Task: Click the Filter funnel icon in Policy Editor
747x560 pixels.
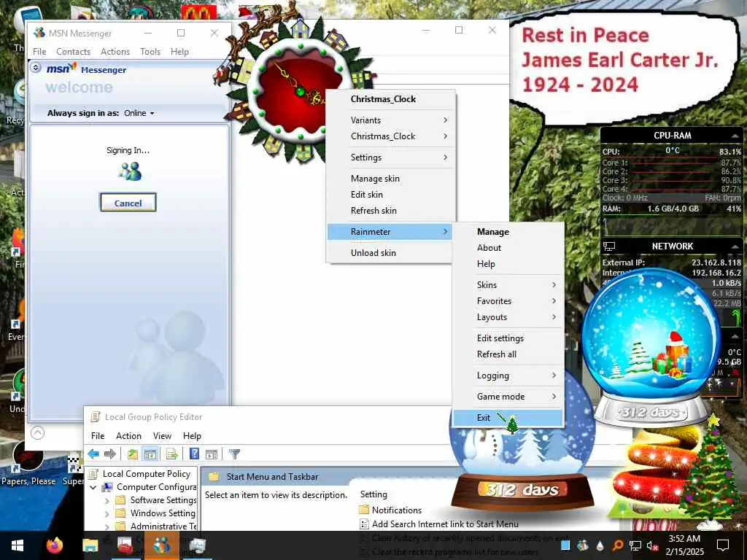Action: point(234,454)
